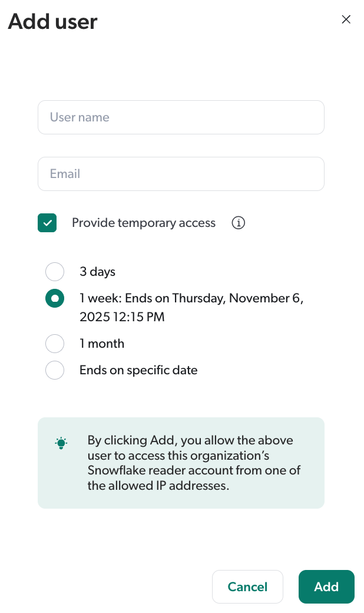Click the Add user dialog title

[x=52, y=22]
